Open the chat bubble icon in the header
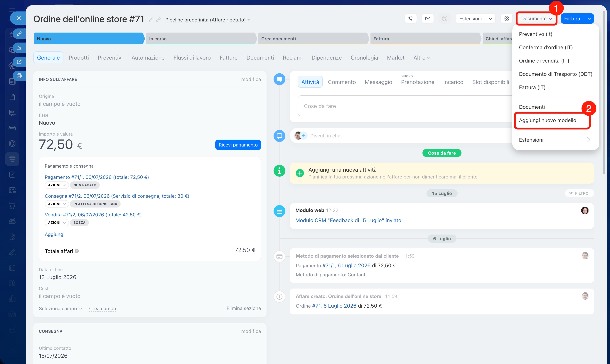Screen dimensions: 610x364 444,18
